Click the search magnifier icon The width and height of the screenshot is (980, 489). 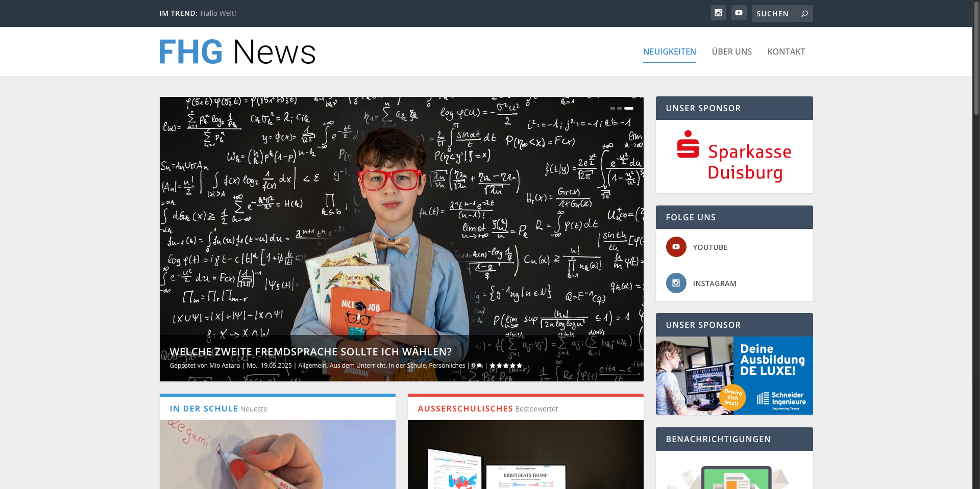[x=804, y=14]
